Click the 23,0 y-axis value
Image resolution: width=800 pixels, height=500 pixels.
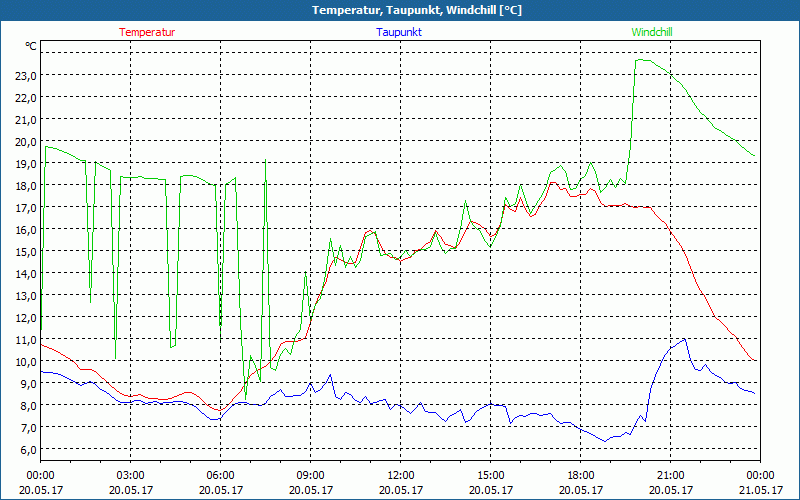[x=26, y=76]
